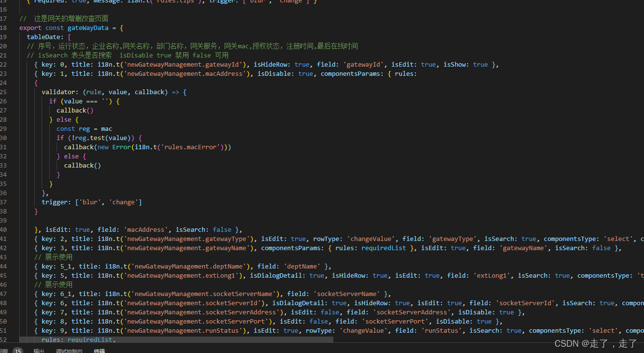Screen dimensions: 644x353
Task: Click the field value 'macAddress' on line 40
Action: [x=146, y=230]
